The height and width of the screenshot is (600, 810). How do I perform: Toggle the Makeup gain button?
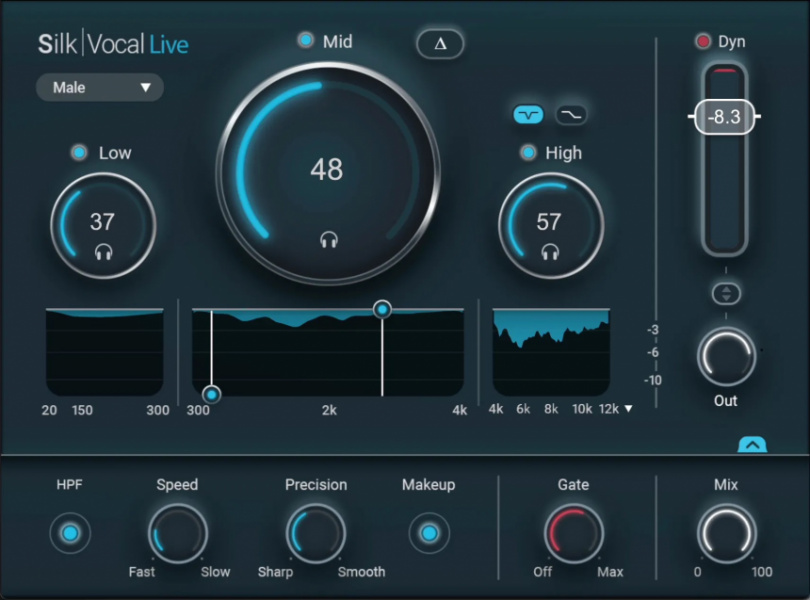tap(429, 534)
